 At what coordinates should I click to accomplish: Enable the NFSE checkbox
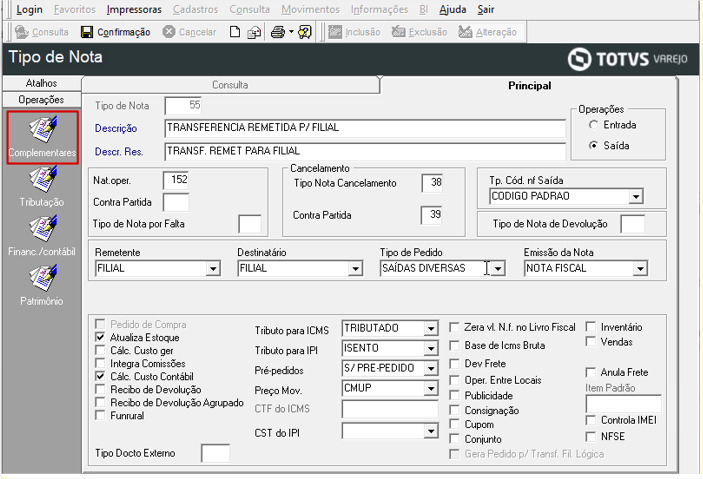(591, 436)
